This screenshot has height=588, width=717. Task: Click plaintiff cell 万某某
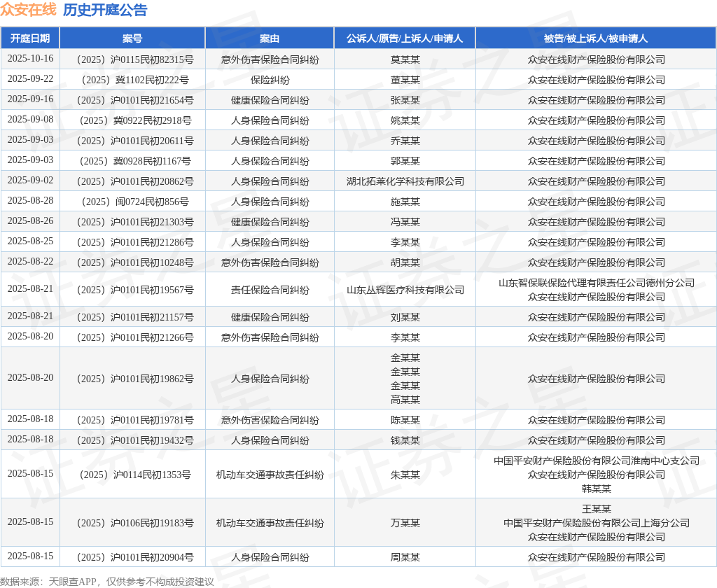405,523
